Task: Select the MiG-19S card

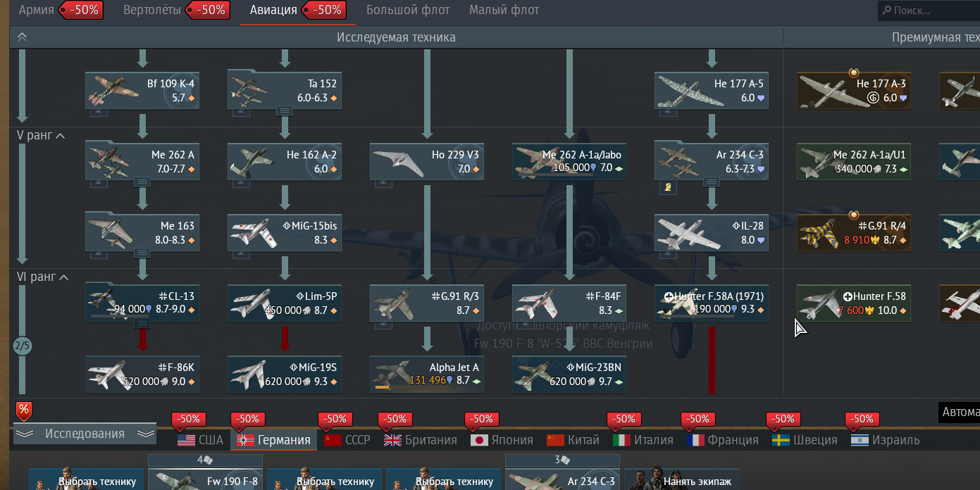Action: point(285,374)
